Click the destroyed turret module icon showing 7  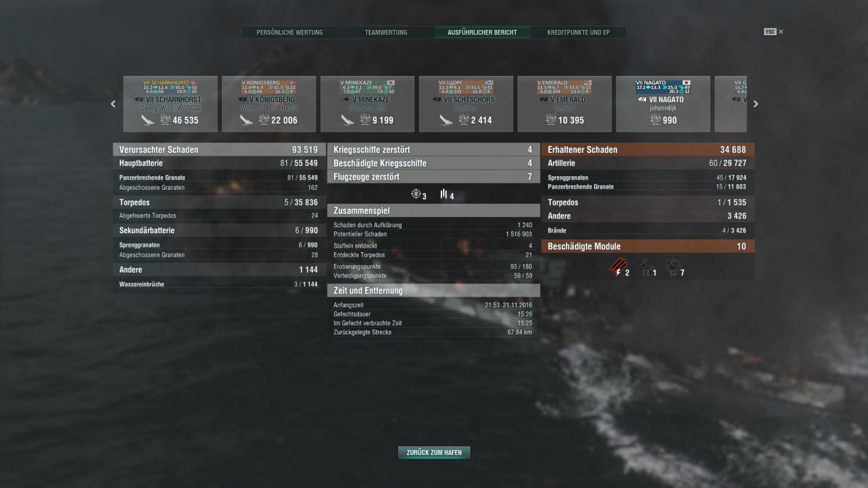pos(673,267)
